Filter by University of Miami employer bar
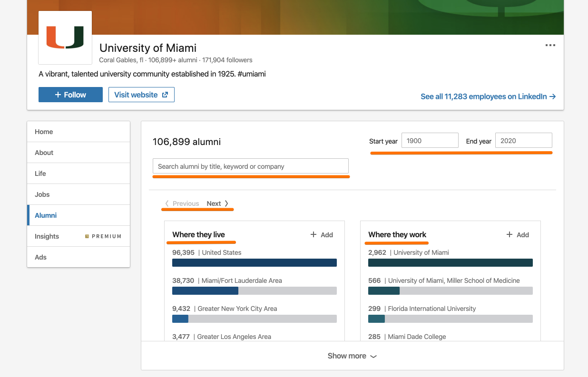Screen dimensions: 588x377 [451, 262]
